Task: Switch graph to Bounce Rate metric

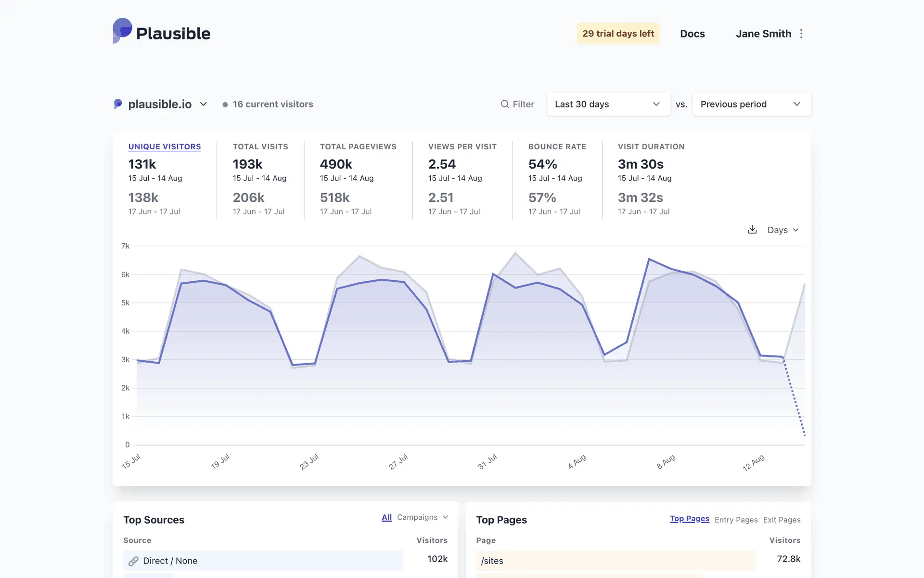Action: 557,146
